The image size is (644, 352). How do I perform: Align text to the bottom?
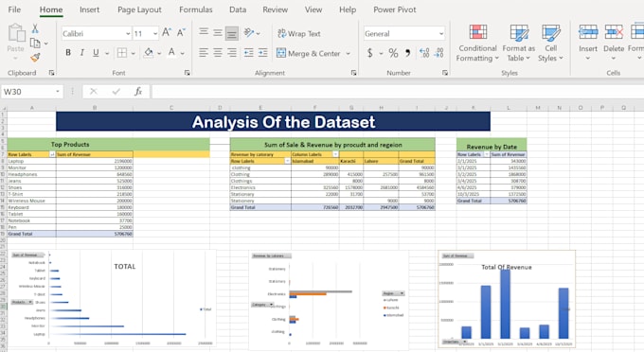pyautogui.click(x=232, y=33)
